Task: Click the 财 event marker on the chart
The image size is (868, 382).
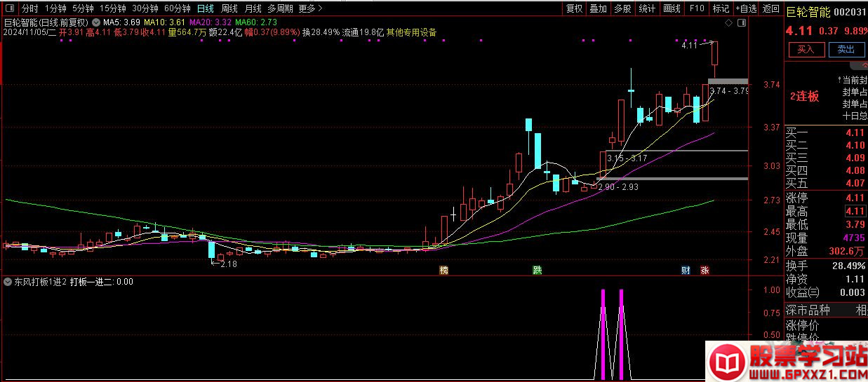Action: [x=686, y=270]
